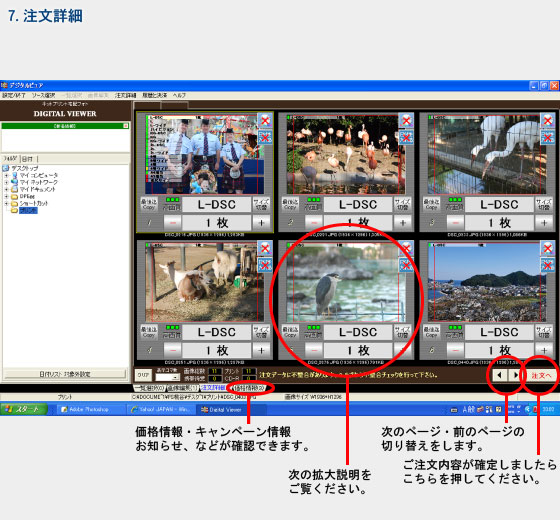
Task: Go to the previous page with left arrow
Action: (499, 375)
